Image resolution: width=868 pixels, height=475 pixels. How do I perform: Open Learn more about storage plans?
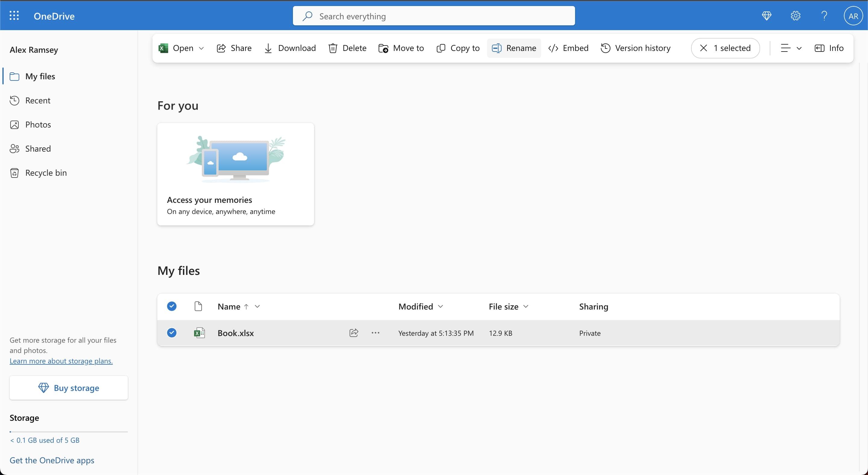61,361
